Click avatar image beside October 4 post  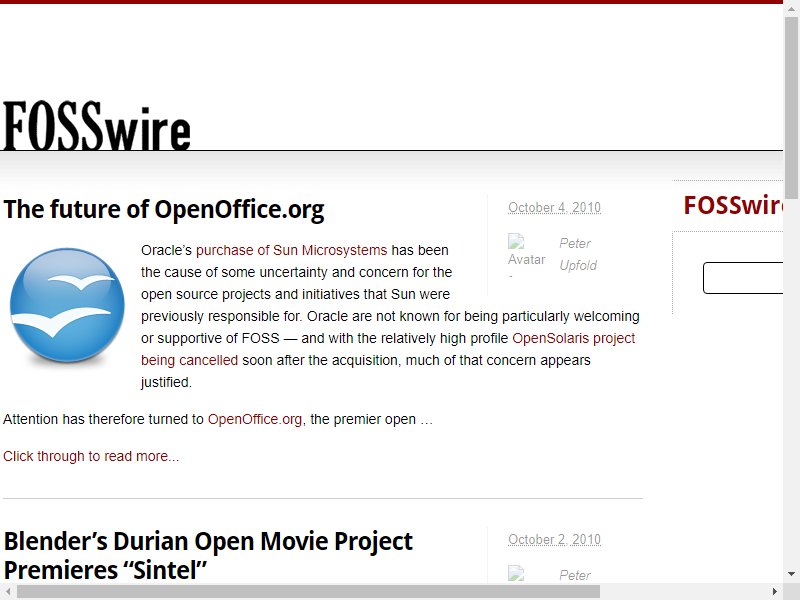click(x=527, y=254)
